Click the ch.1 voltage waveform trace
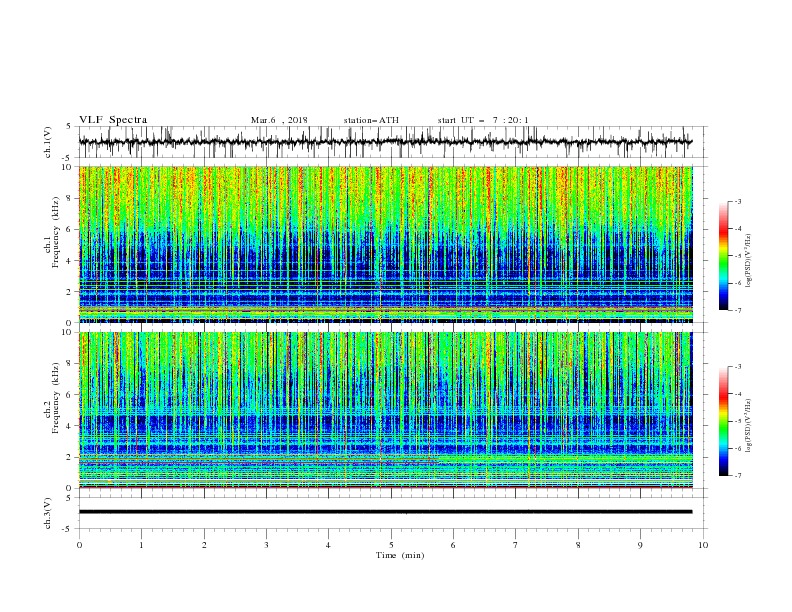The width and height of the screenshot is (792, 612). tap(385, 142)
